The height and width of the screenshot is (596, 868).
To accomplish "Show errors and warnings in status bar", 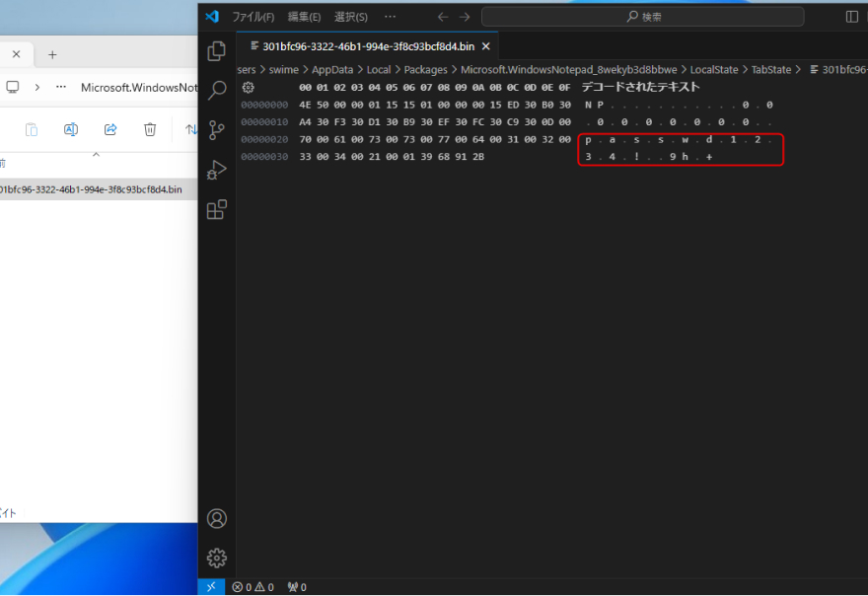I will point(253,587).
